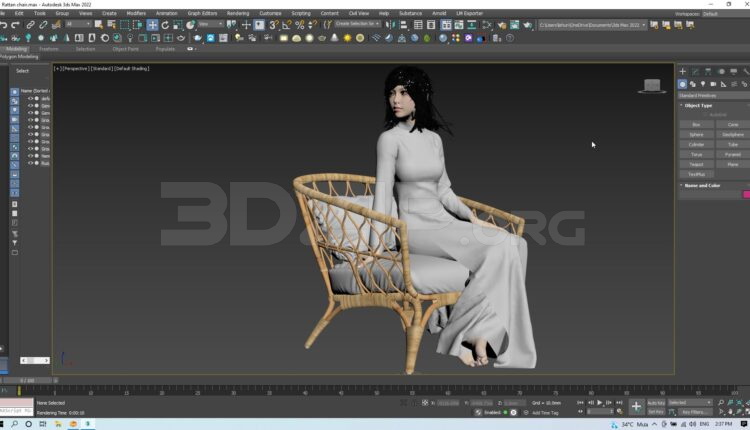Click the sun light icon in second toolbar
The width and height of the screenshot is (750, 430).
(347, 38)
